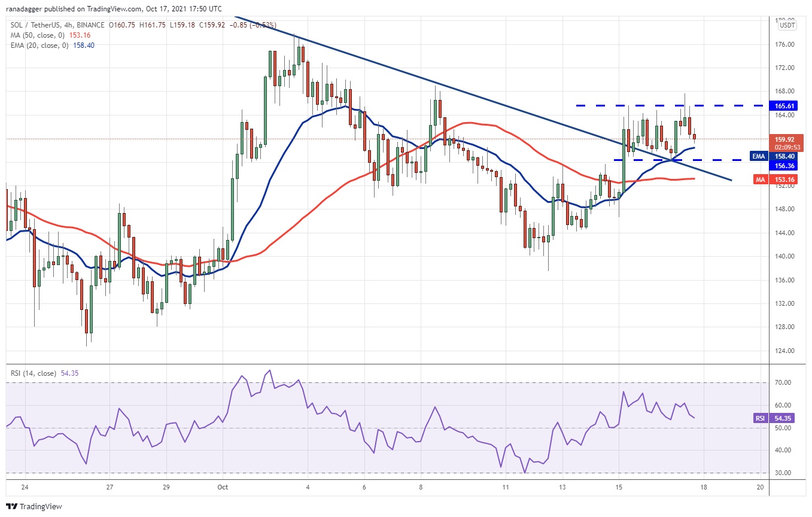Click the high value H161.75 in header

pyautogui.click(x=152, y=26)
